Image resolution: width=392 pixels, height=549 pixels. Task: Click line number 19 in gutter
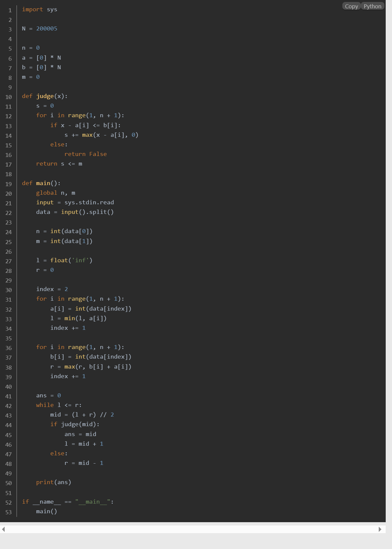[9, 184]
